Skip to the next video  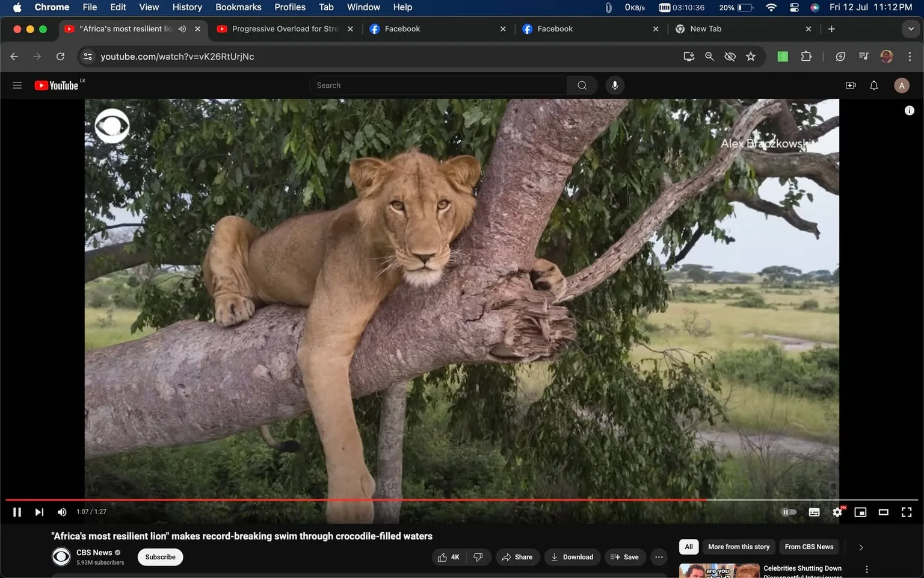click(39, 512)
